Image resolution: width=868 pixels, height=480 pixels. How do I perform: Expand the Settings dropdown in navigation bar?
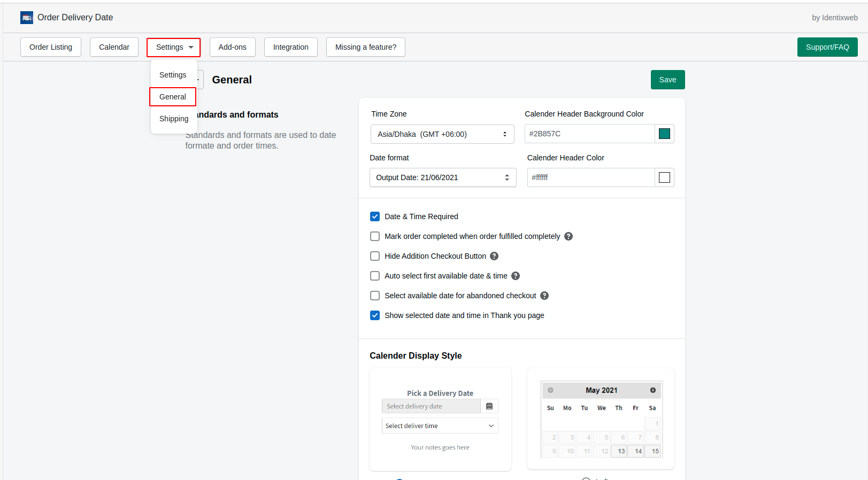point(174,47)
